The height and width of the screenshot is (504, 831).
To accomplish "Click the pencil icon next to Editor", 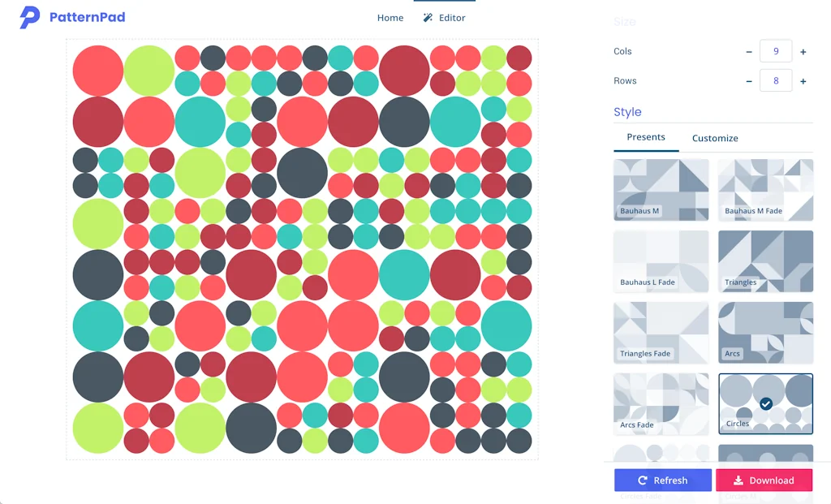I will [428, 17].
